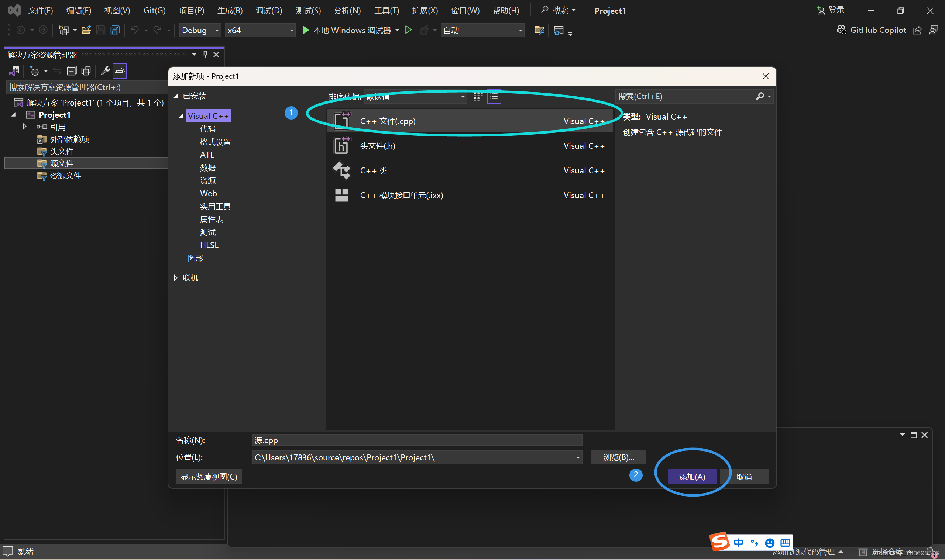Screen dimensions: 945x560
Task: Open the 生成(B) menu
Action: (230, 10)
